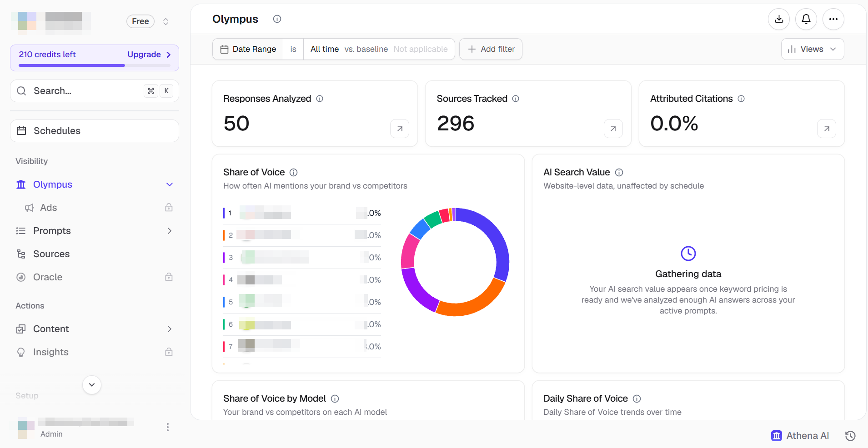Click info icon next to Responses Analyzed

(320, 99)
